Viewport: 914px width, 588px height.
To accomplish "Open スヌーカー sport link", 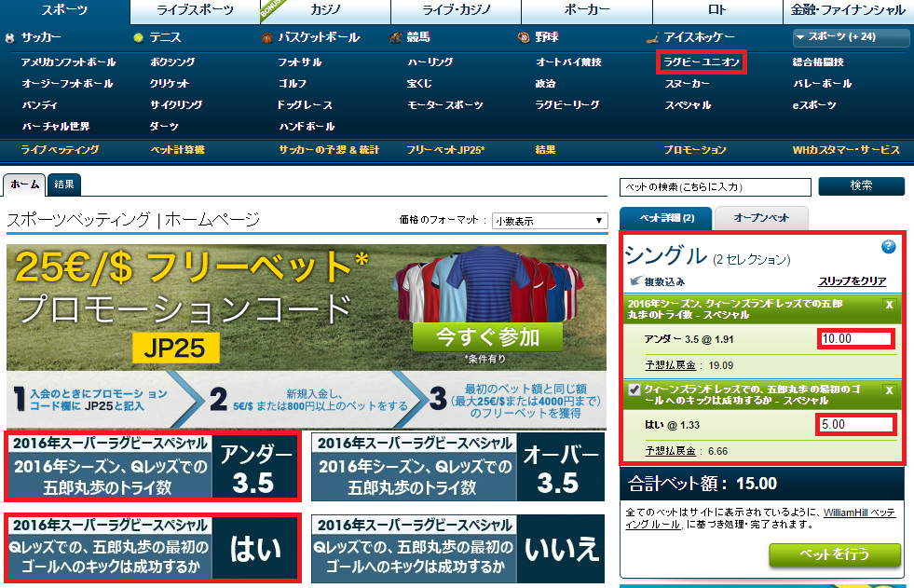I will pyautogui.click(x=687, y=83).
